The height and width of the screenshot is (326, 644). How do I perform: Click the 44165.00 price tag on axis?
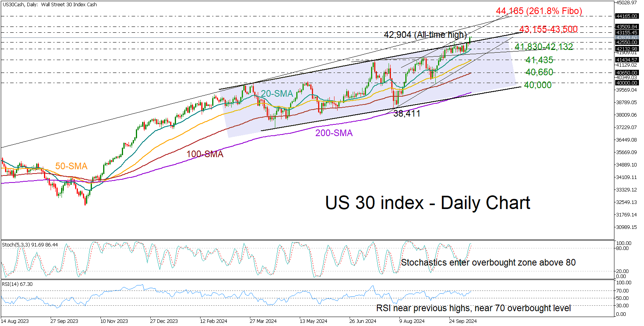[626, 16]
